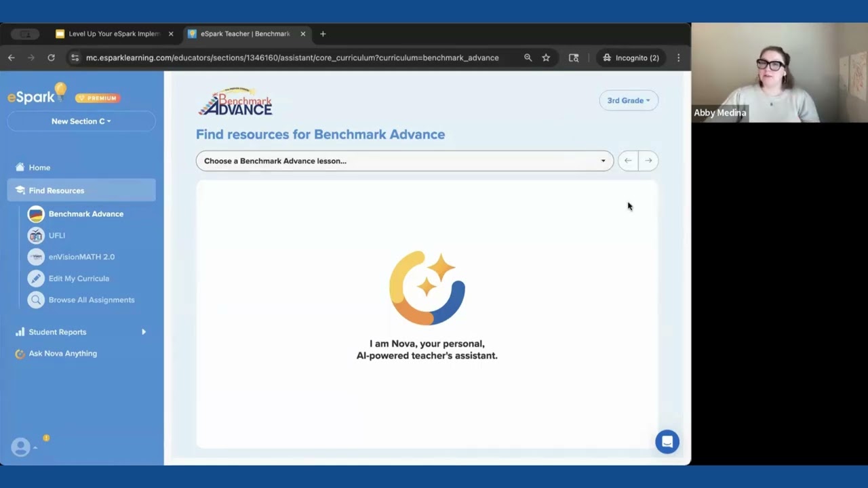This screenshot has width=868, height=488.
Task: Click the magnifier Browse All Assignments icon
Action: (36, 300)
